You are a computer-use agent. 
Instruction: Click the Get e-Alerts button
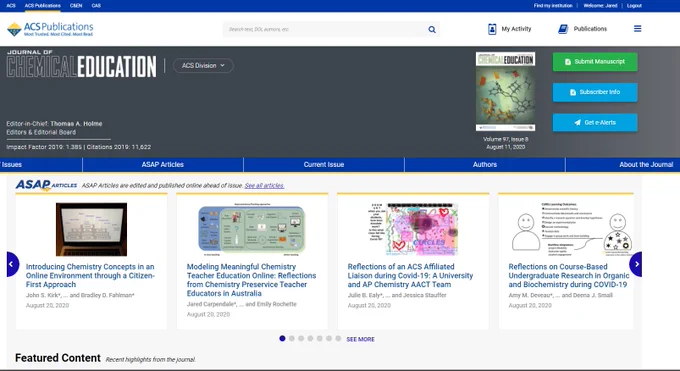[595, 122]
